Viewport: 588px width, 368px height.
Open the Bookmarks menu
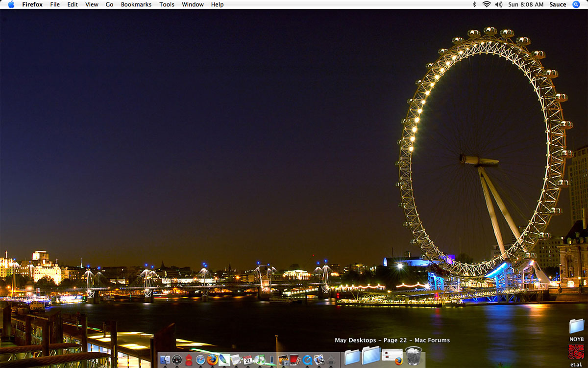136,4
